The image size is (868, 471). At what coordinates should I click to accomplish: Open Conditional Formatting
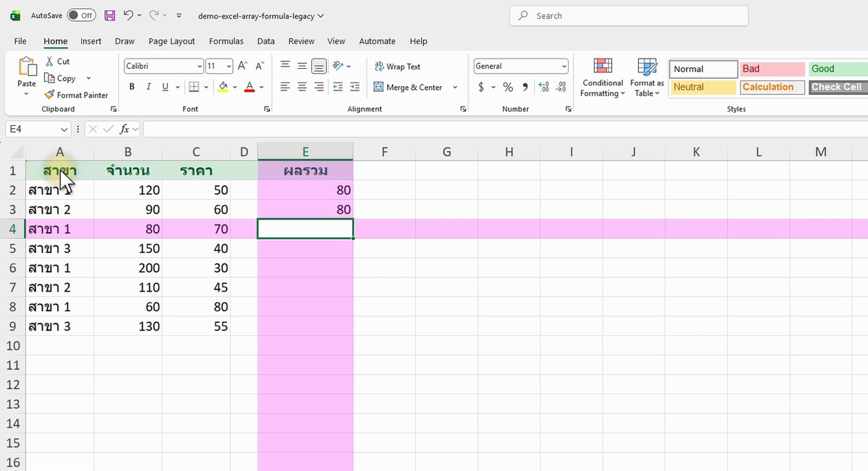click(x=603, y=77)
